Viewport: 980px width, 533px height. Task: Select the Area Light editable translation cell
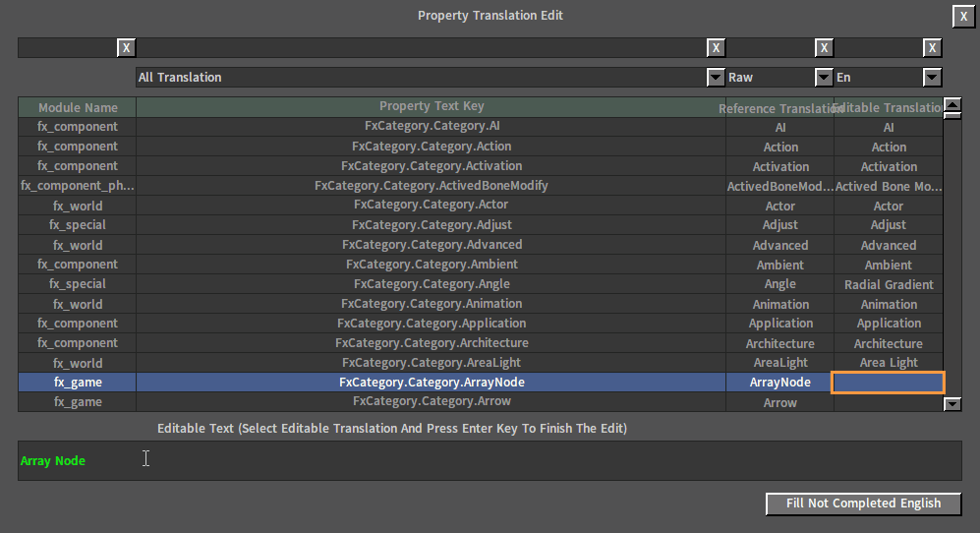click(888, 363)
